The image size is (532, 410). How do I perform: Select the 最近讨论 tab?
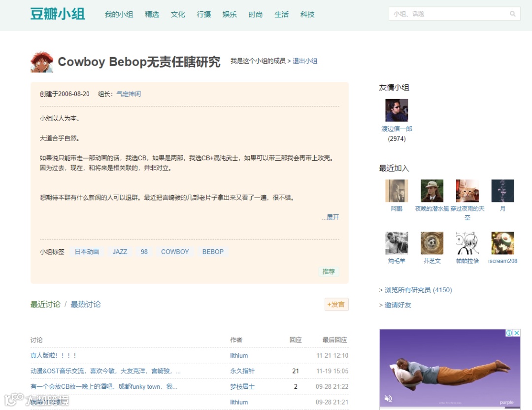click(x=45, y=304)
